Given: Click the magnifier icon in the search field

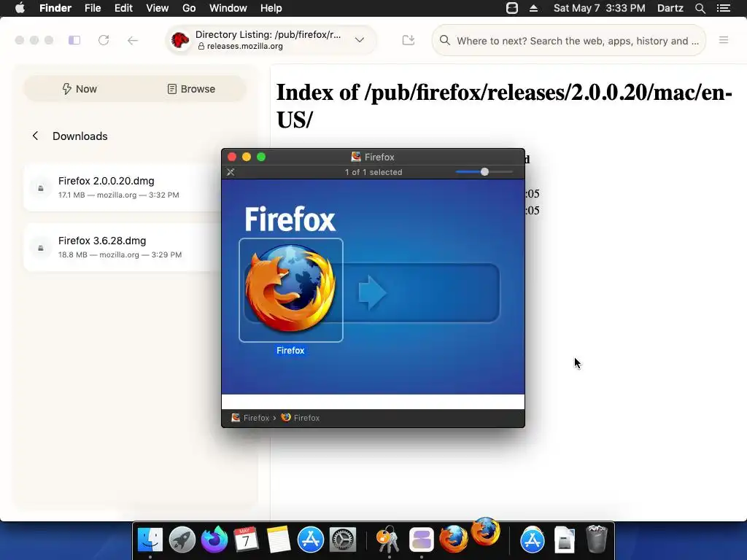Looking at the screenshot, I should [x=444, y=41].
